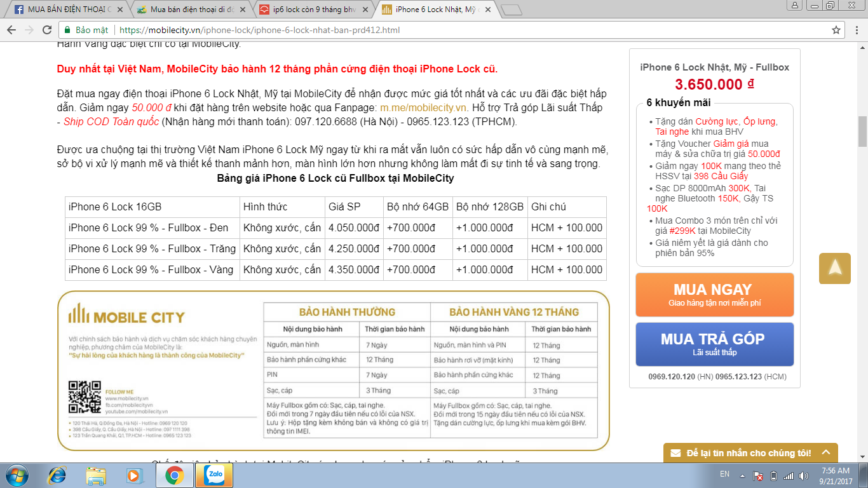
Task: Click the 4.350.000đ price cell
Action: click(354, 269)
